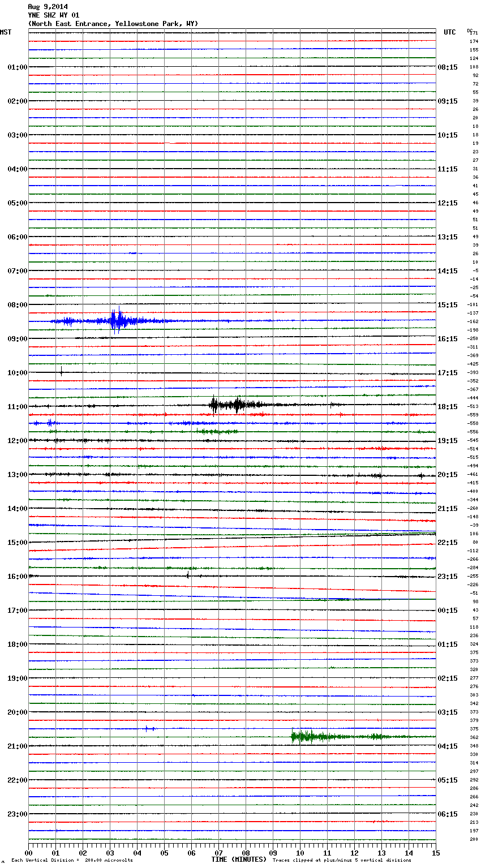
Task: Click the black spike on the 10:00 trace
Action: point(61,372)
